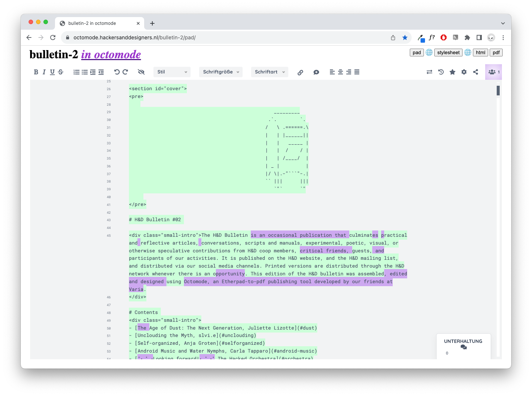This screenshot has height=396, width=532.
Task: Redo the last undone edit
Action: [125, 72]
